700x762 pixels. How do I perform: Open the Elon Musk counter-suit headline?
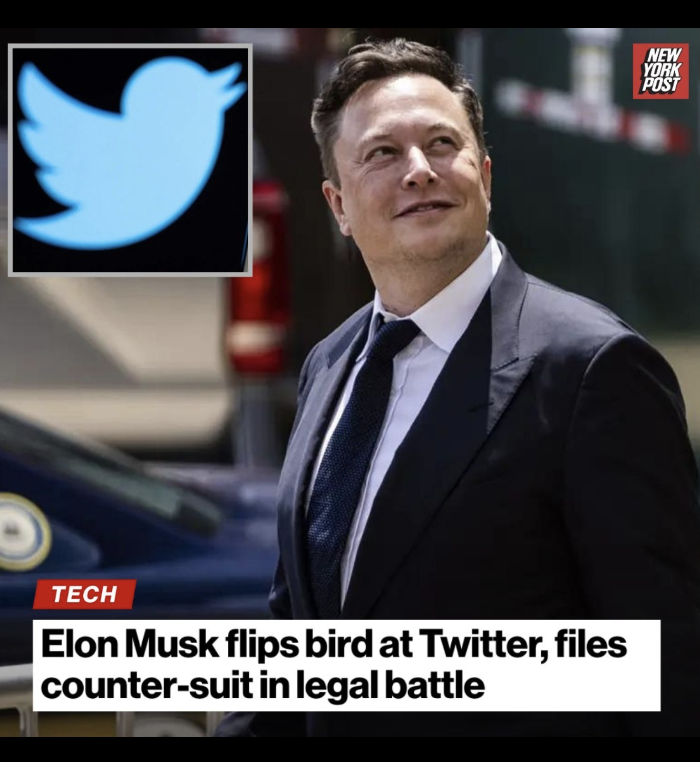347,665
